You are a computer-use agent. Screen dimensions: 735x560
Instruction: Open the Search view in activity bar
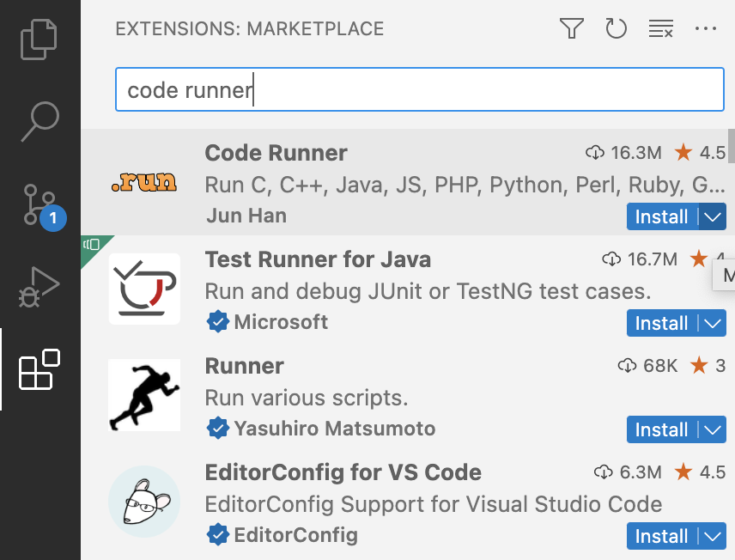(x=39, y=121)
